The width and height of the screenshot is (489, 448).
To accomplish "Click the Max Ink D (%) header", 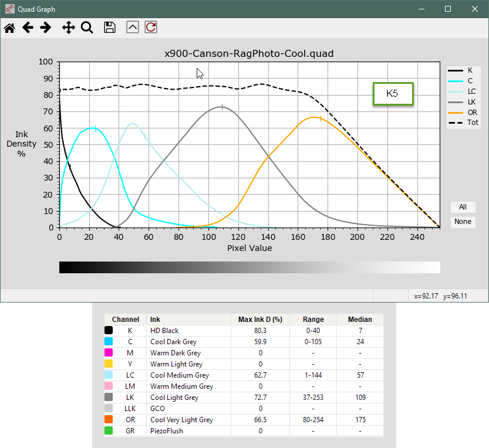I will [260, 320].
